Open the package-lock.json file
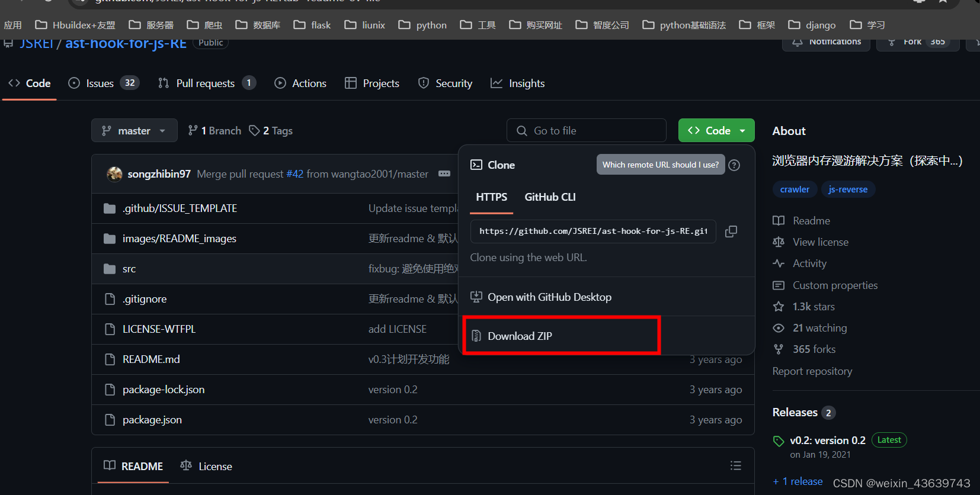 164,390
